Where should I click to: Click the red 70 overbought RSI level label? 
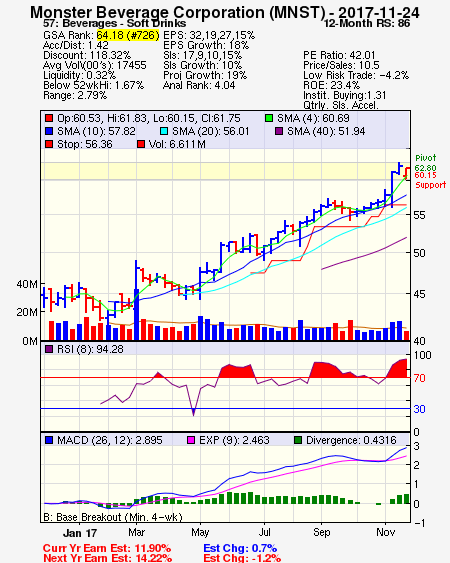coord(419,378)
